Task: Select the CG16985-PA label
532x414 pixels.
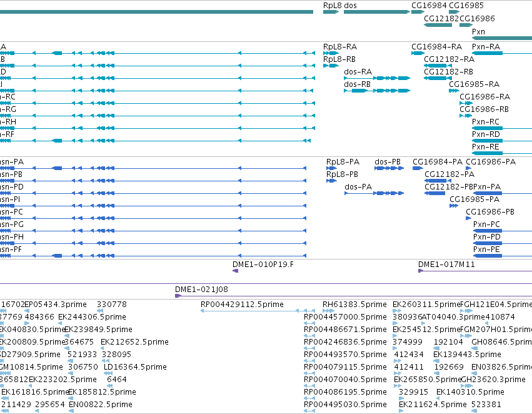Action: tap(474, 199)
